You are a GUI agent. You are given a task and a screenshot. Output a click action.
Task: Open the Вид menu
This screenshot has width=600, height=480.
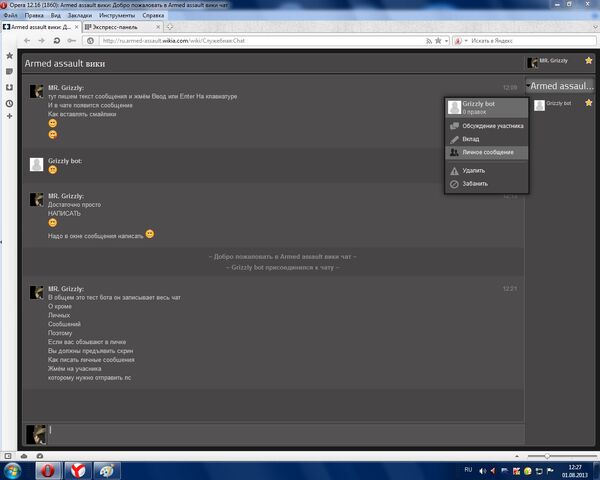(55, 15)
